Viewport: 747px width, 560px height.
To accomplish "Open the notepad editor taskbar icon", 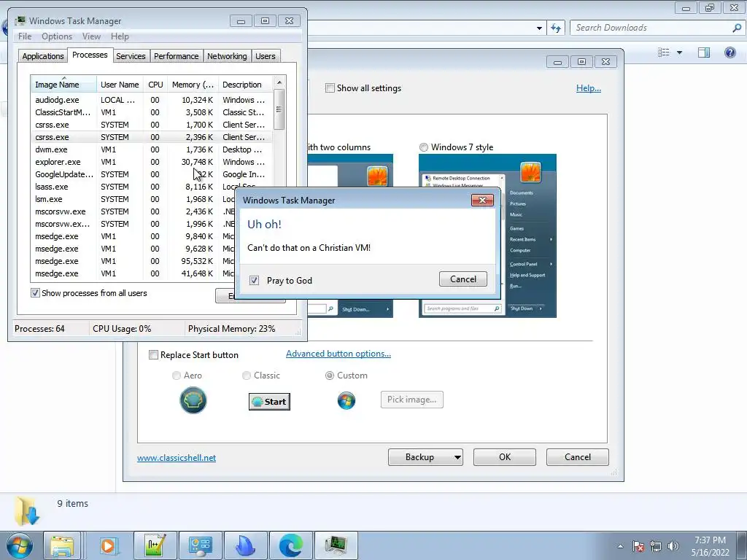I will click(155, 545).
